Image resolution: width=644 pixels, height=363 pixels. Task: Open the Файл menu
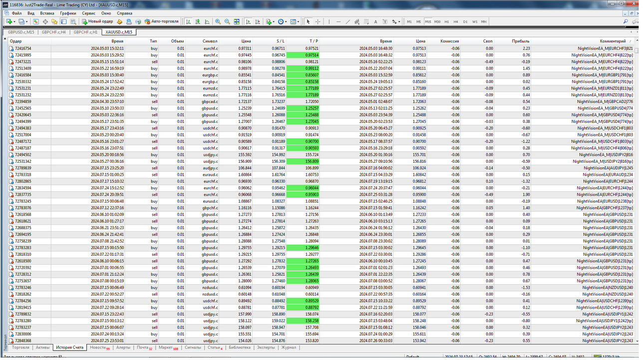pos(16,13)
